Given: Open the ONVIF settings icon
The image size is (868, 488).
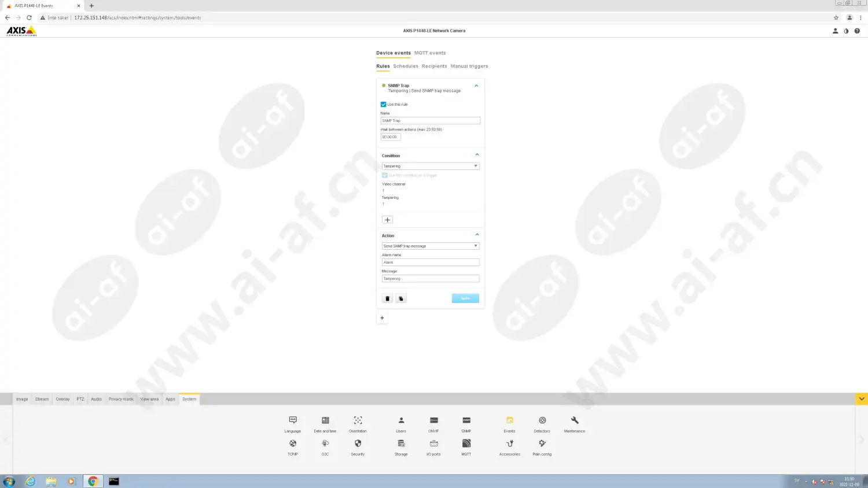Looking at the screenshot, I should (433, 420).
